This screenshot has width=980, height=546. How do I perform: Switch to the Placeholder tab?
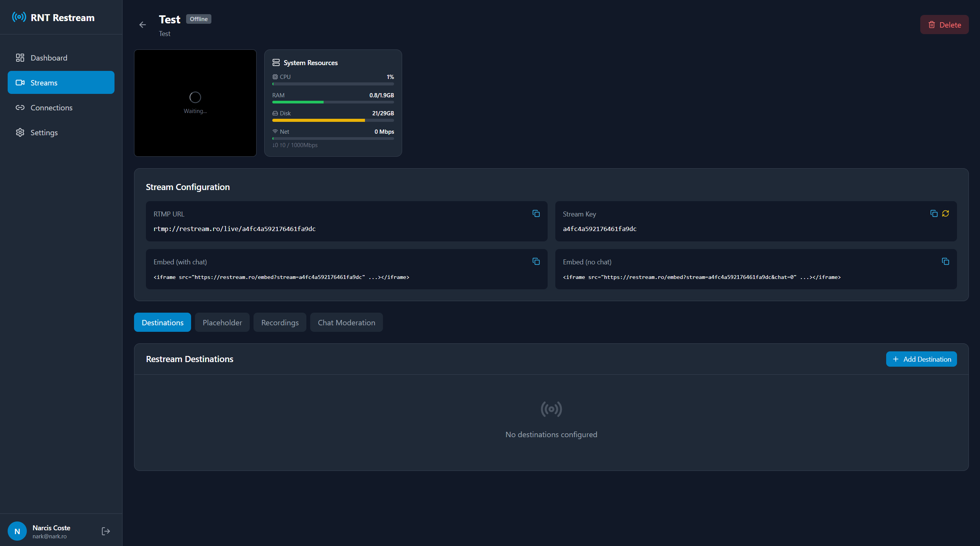[x=222, y=322]
